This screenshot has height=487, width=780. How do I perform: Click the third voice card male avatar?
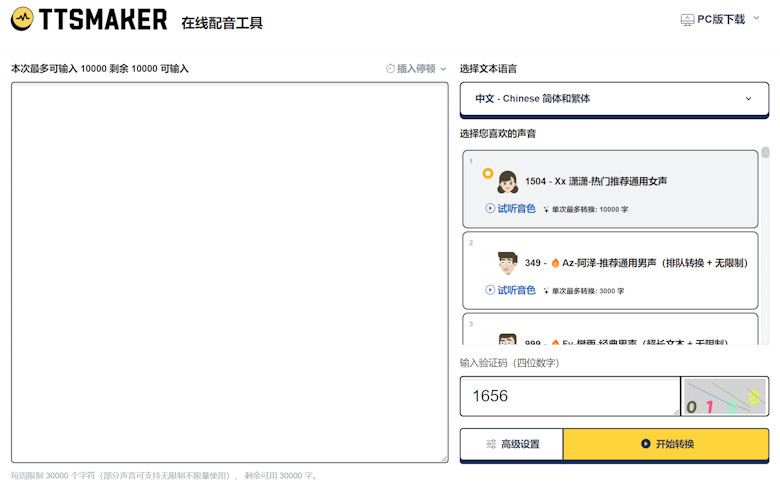coord(507,339)
